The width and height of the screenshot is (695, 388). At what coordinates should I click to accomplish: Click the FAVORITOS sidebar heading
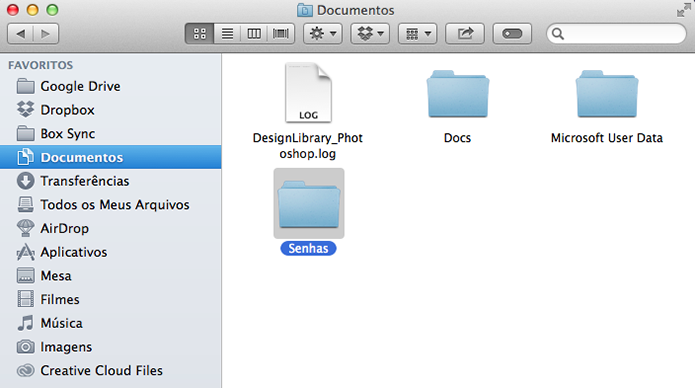tap(40, 65)
